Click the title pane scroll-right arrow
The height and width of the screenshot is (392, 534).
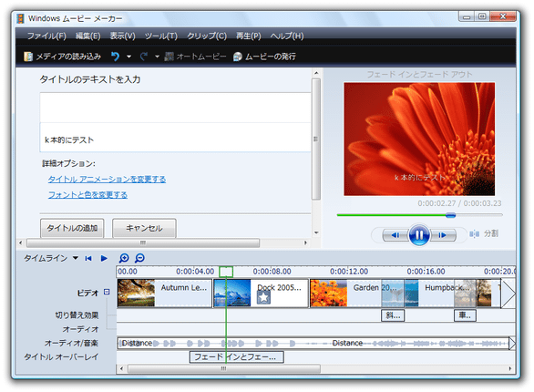(305, 242)
